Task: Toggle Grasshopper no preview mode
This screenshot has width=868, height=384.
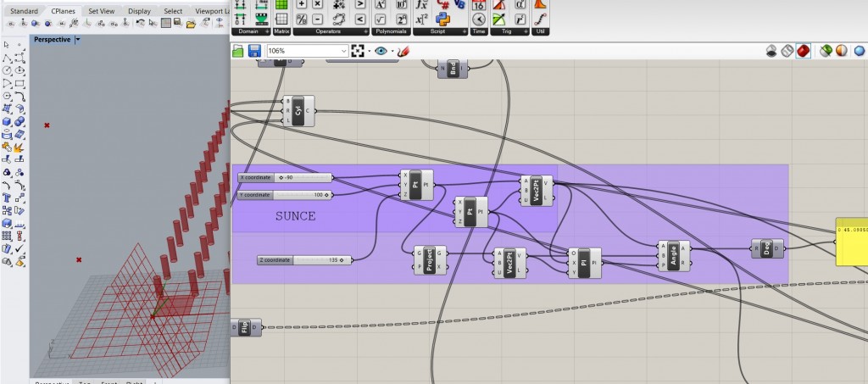Action: coord(771,51)
